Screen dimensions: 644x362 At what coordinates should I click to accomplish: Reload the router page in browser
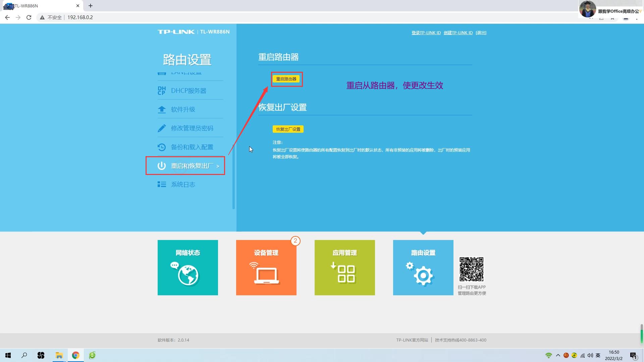29,17
